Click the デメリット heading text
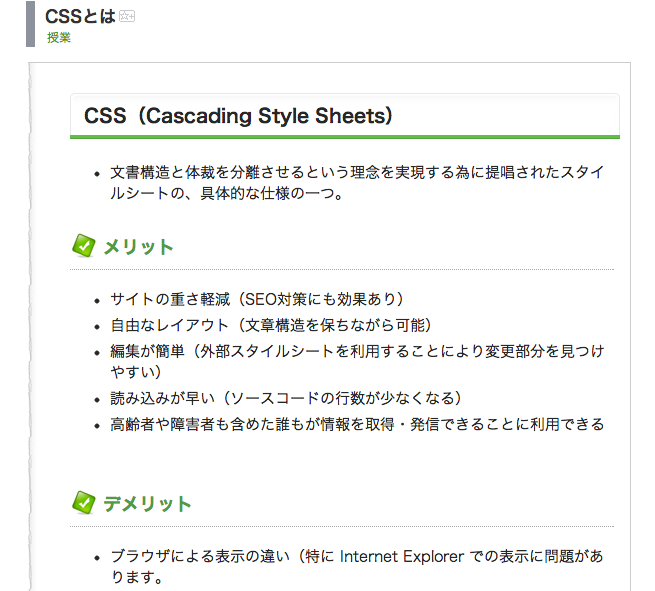 (147, 504)
